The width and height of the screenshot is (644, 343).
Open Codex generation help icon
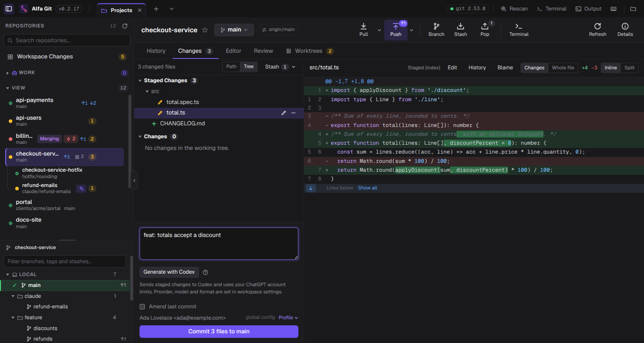[x=205, y=272]
